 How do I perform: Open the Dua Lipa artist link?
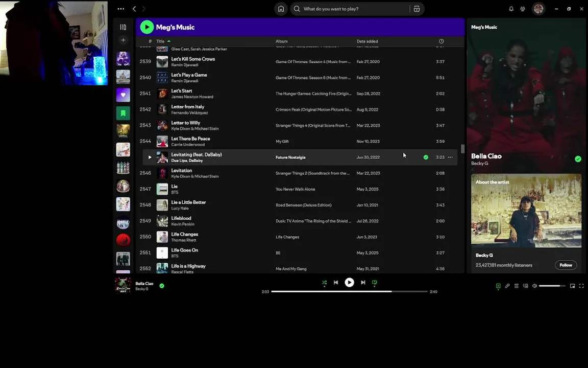179,160
